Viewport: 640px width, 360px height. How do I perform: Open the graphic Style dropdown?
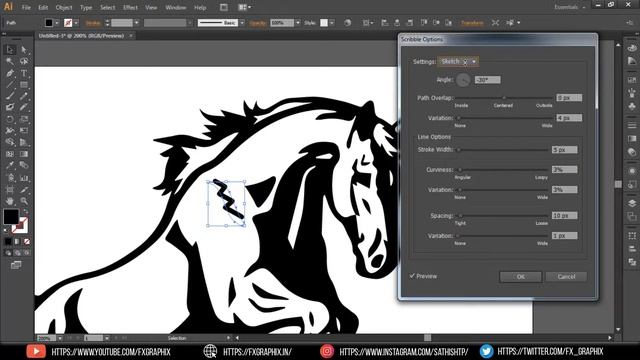[x=332, y=23]
